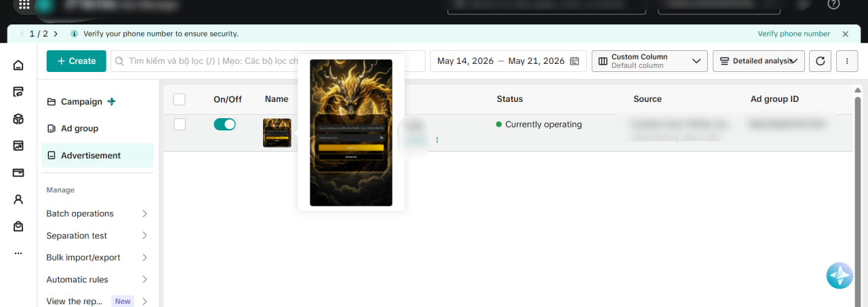Click the Currently operating status
Viewport: 868px width, 307px height.
539,124
